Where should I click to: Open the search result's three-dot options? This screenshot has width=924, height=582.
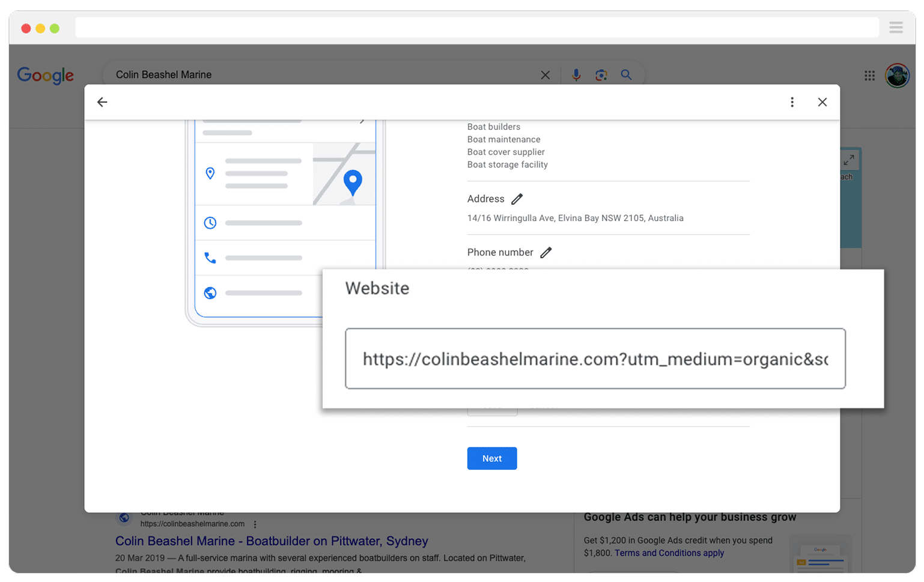(x=255, y=524)
